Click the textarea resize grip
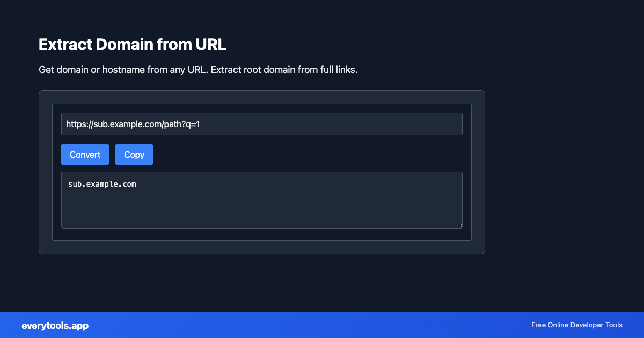This screenshot has width=644, height=338. pos(460,225)
